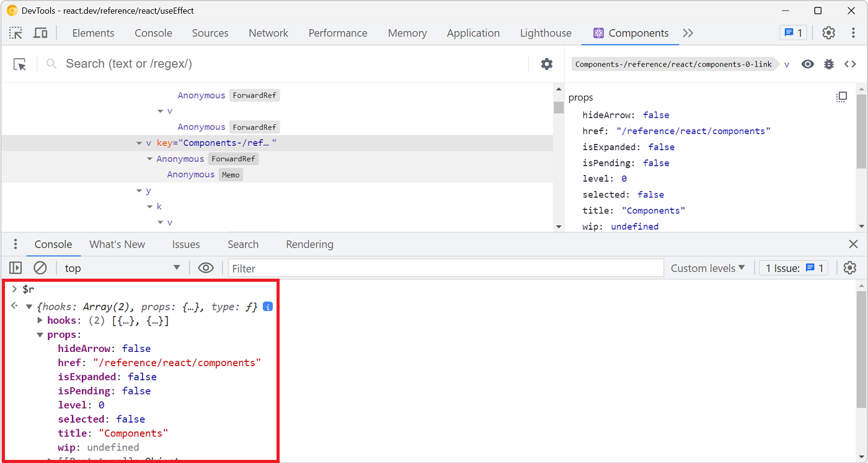Open Components view settings gear

point(547,64)
